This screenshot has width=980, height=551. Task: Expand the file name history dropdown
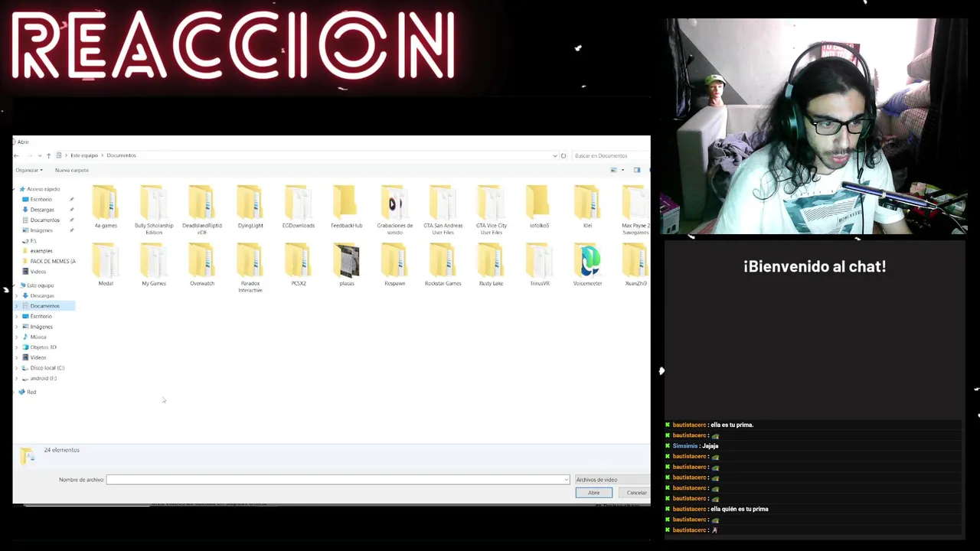(567, 480)
